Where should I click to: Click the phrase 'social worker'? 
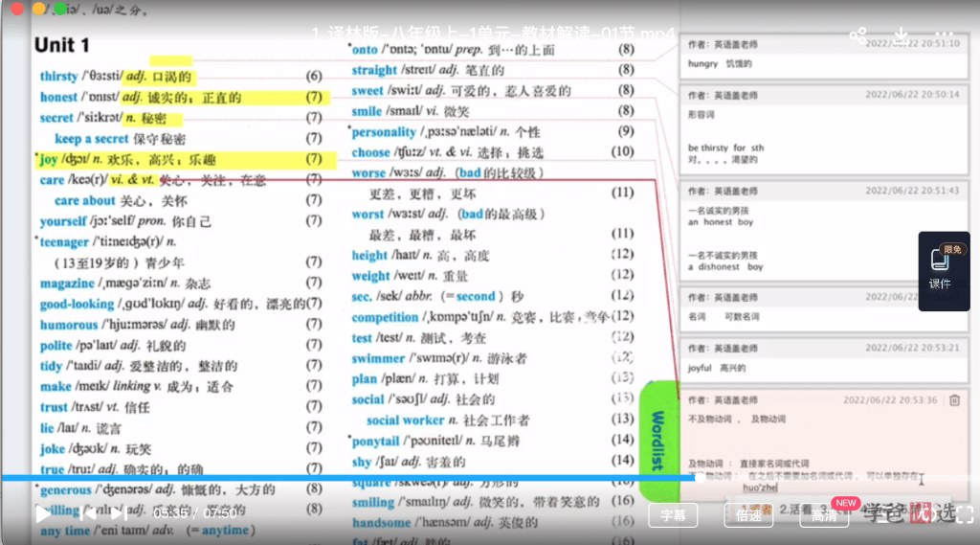tap(405, 420)
